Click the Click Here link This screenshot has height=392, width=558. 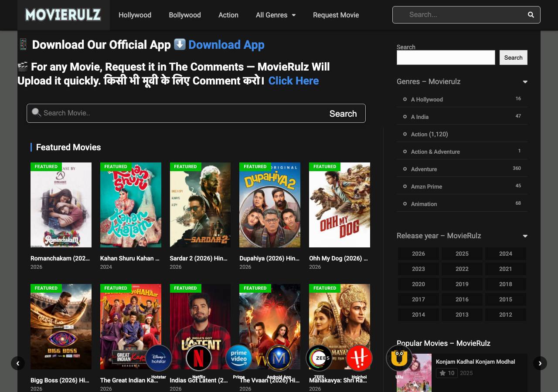293,81
